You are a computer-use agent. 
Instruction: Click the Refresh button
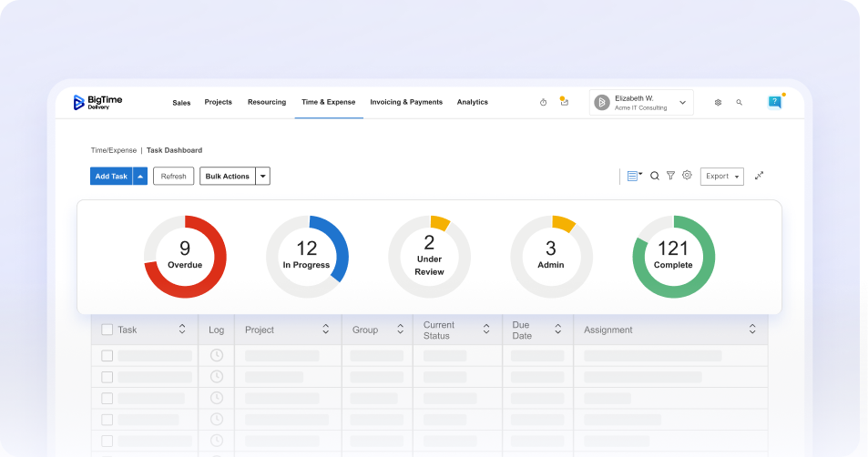tap(173, 177)
